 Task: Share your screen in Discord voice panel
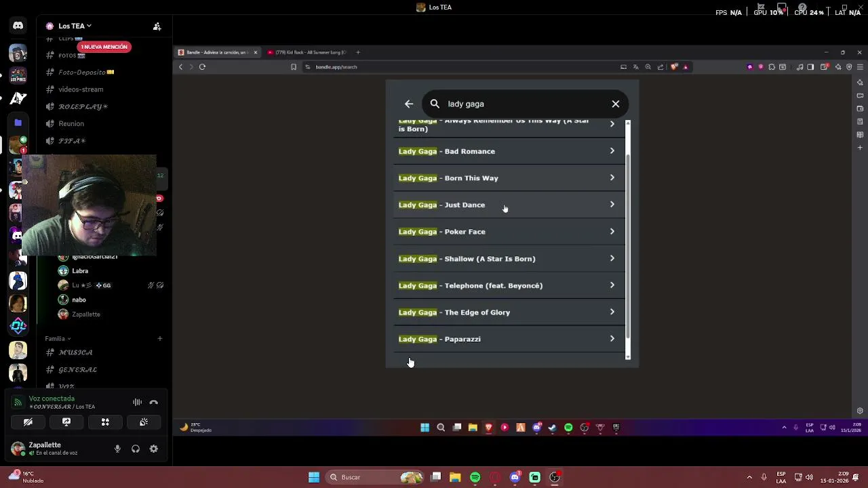click(66, 422)
